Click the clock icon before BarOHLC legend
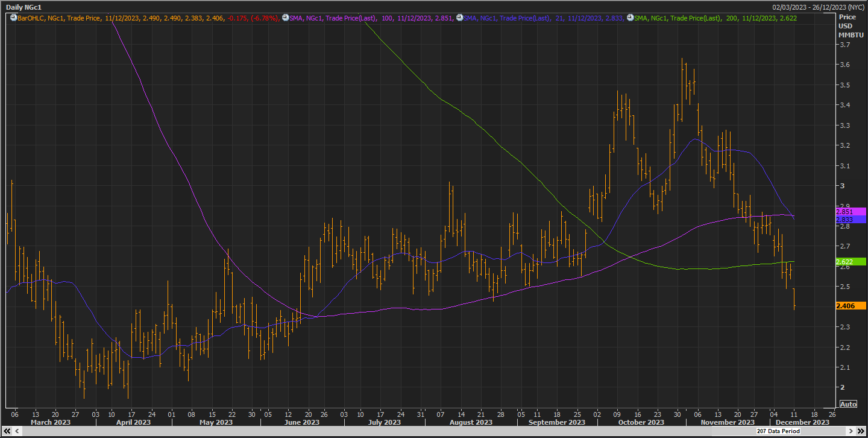868x438 pixels. [13, 18]
